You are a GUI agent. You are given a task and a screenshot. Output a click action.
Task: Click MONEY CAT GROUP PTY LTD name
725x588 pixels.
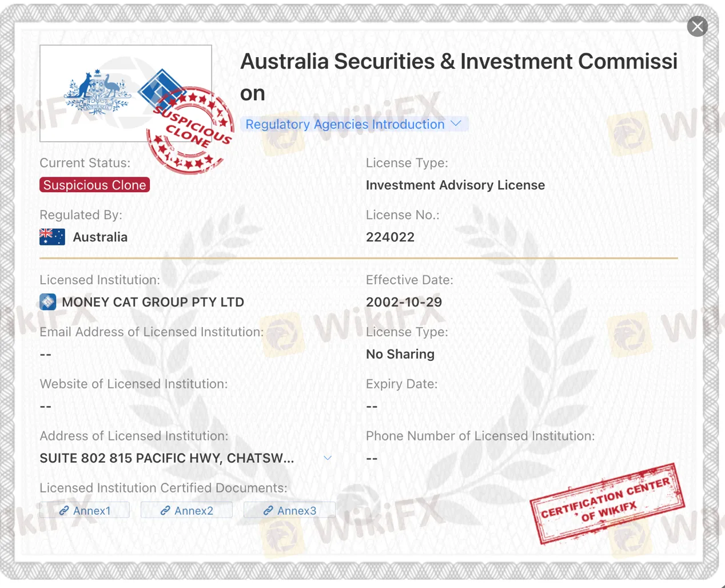pos(153,302)
